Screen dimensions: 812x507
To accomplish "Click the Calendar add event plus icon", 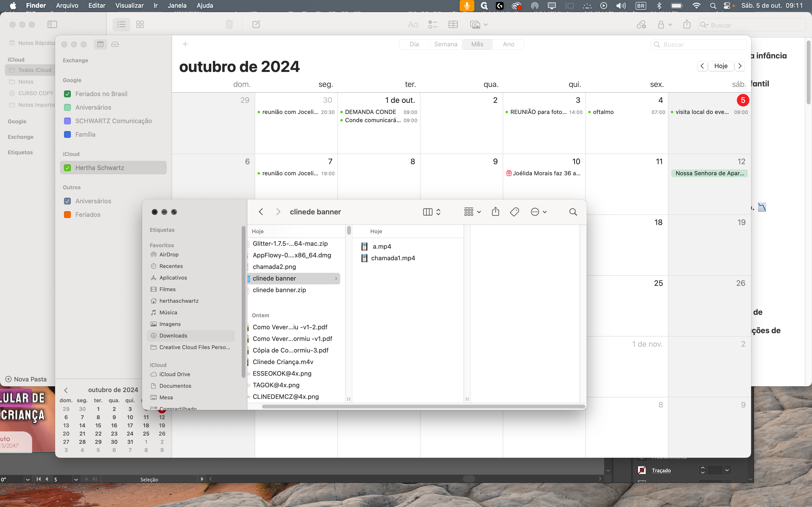I will pos(185,44).
